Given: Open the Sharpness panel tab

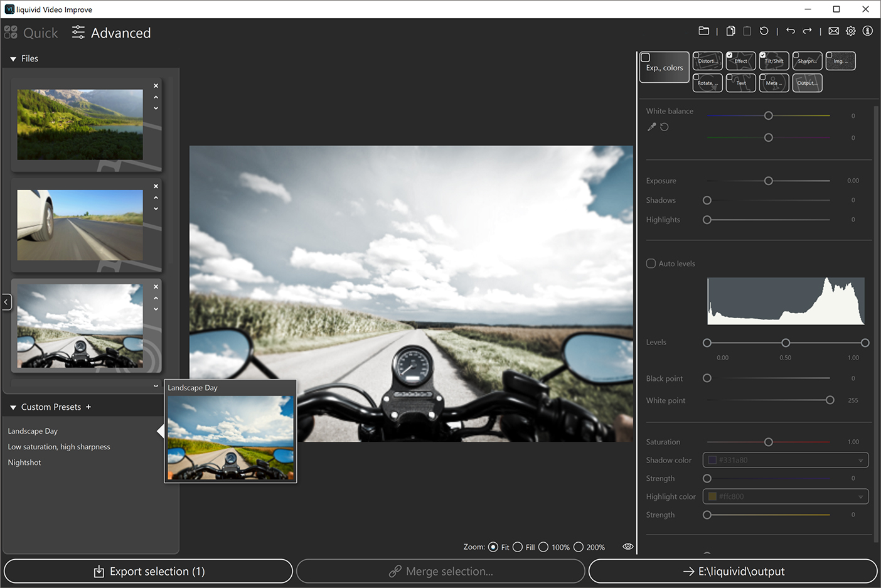Looking at the screenshot, I should 807,60.
